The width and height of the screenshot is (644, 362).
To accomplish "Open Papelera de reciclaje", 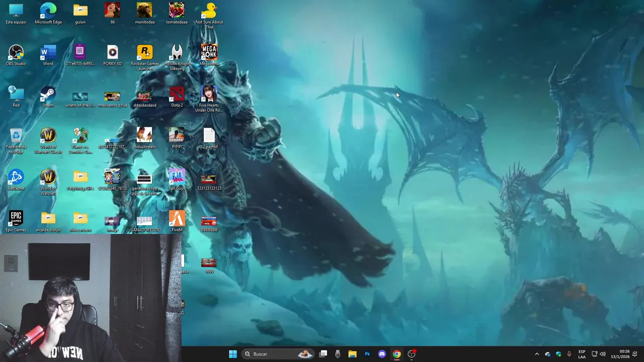I will pos(16,141).
